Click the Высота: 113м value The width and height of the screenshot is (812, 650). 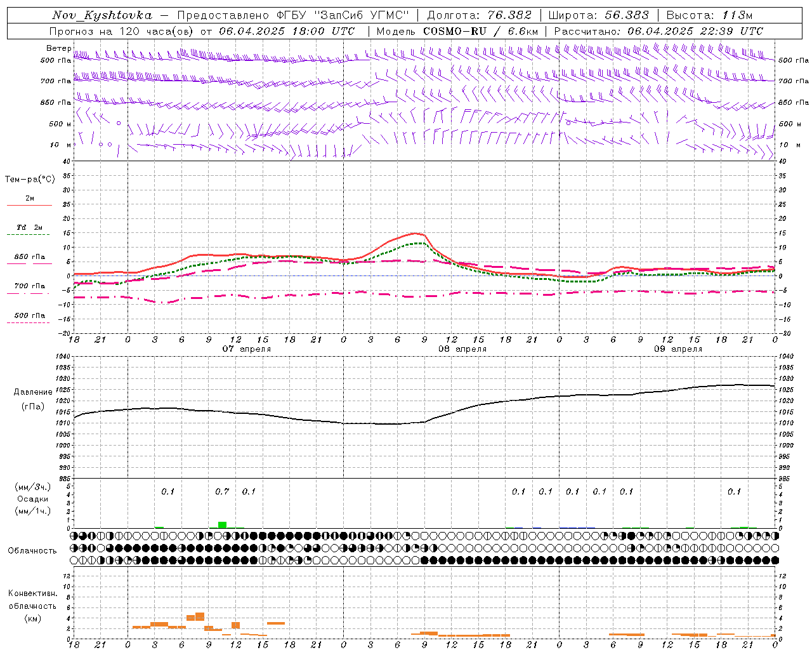[x=710, y=15]
